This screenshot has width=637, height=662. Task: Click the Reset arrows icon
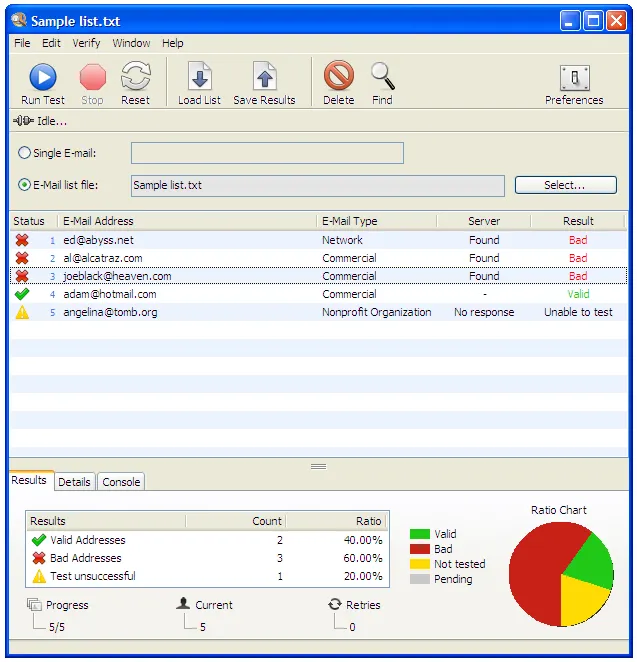pos(135,77)
